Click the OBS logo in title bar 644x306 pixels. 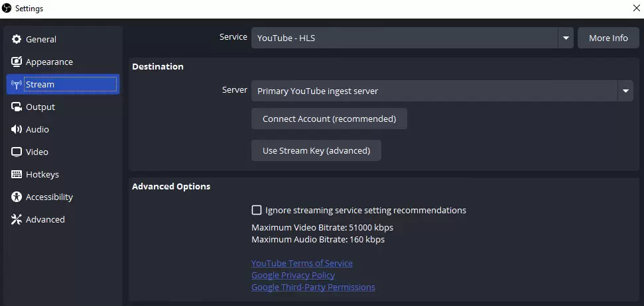[x=7, y=8]
